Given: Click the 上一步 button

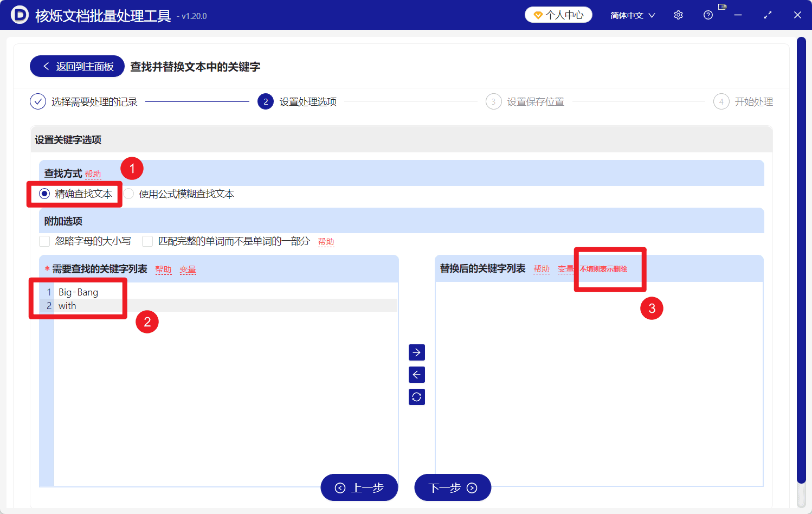Looking at the screenshot, I should point(359,487).
